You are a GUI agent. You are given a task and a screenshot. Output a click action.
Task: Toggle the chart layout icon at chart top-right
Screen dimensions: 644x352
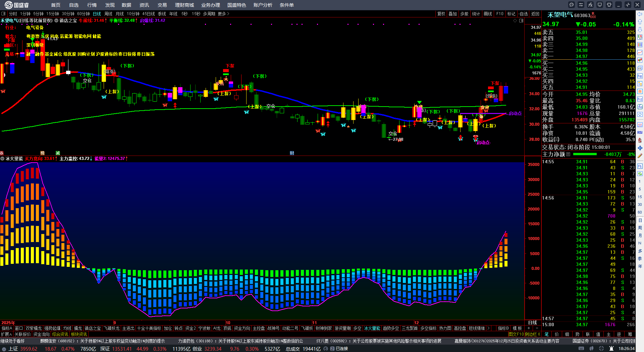click(x=521, y=20)
